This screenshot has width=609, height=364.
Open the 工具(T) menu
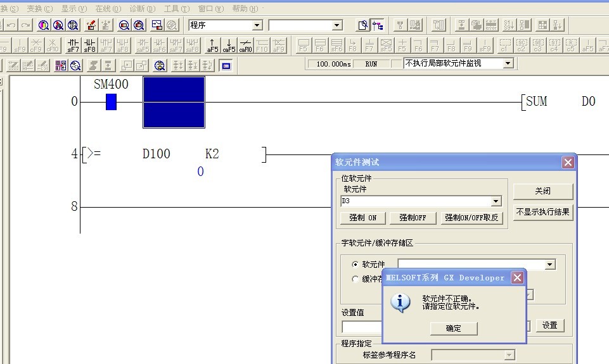click(x=176, y=9)
